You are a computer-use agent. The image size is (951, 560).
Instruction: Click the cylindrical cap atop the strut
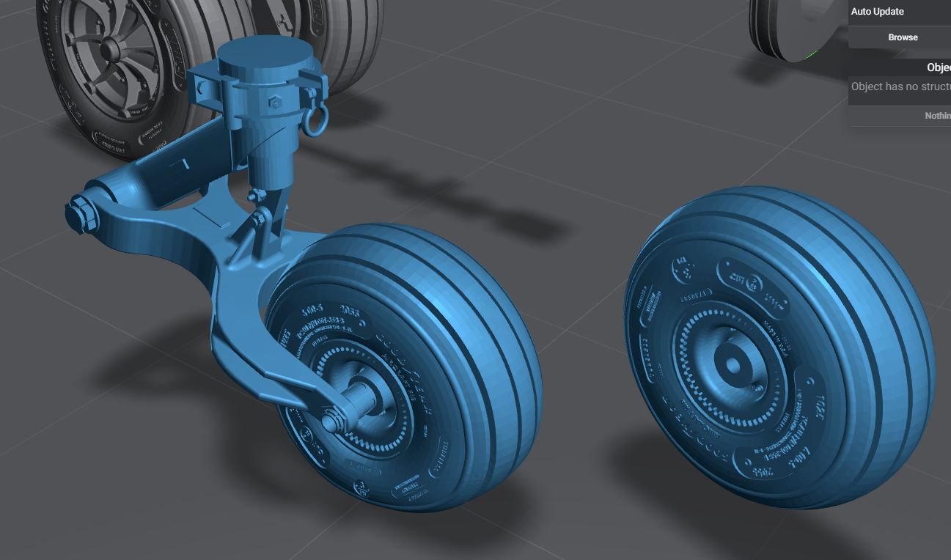coord(265,56)
